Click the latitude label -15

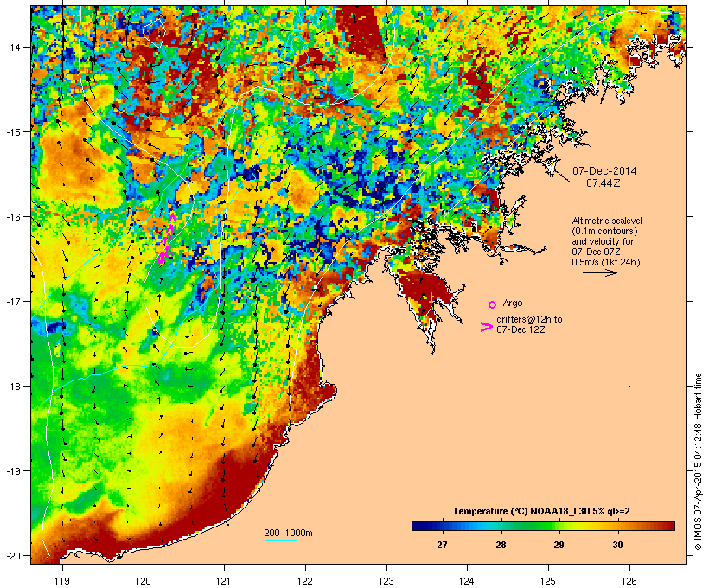click(12, 131)
